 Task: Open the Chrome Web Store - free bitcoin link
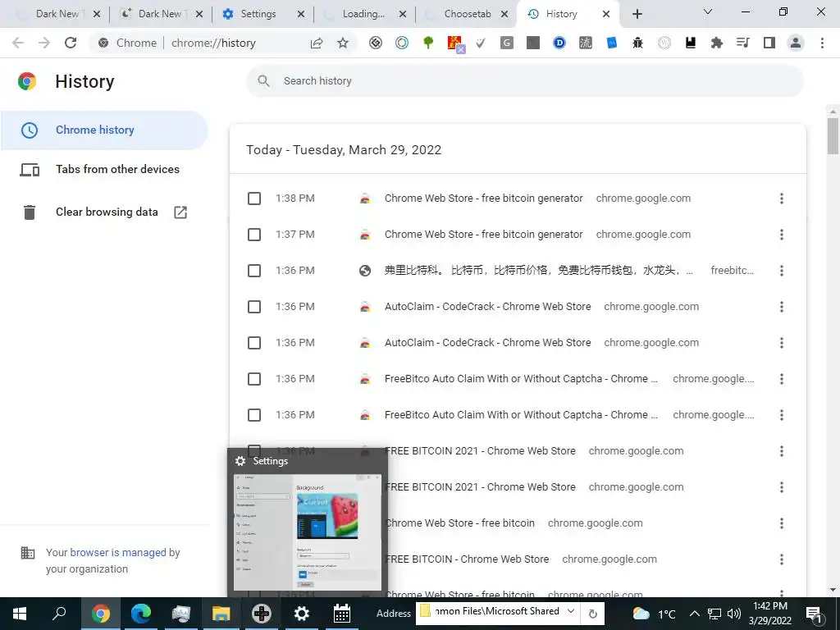[x=460, y=523]
